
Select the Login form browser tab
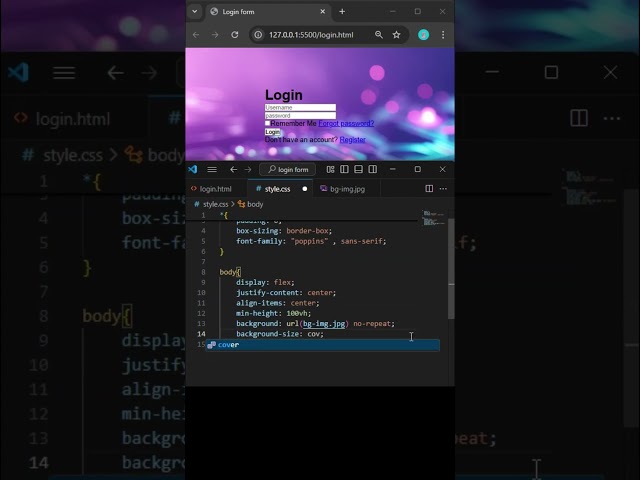[x=268, y=12]
